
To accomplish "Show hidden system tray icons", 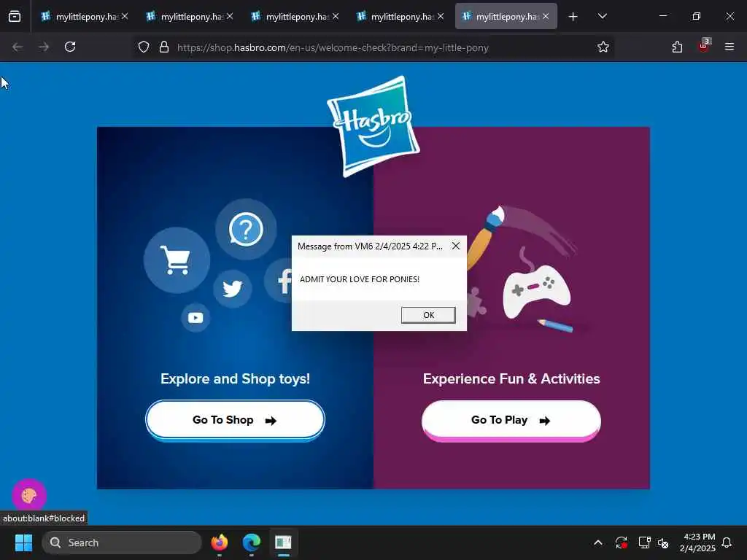I will tap(598, 542).
